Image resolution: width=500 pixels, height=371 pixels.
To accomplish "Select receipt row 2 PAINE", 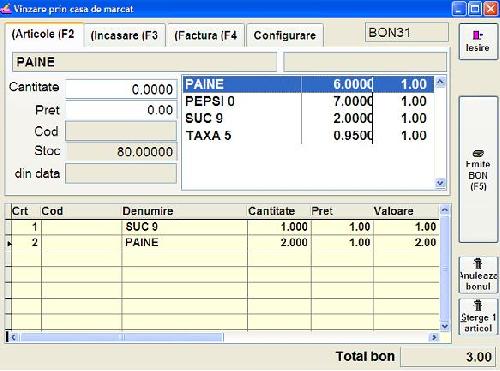I will [x=222, y=243].
